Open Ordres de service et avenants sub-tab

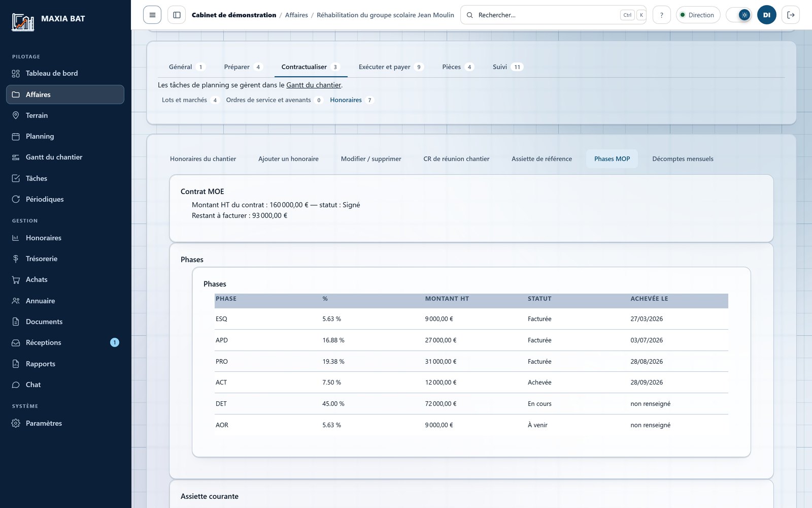tap(274, 100)
